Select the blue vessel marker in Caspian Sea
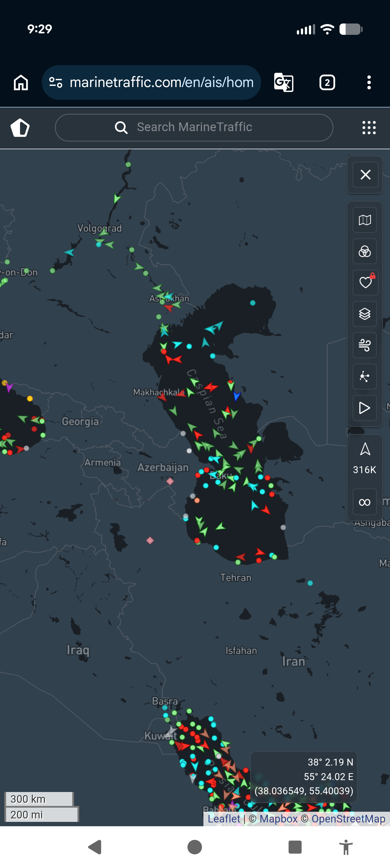The height and width of the screenshot is (868, 390). tap(236, 396)
